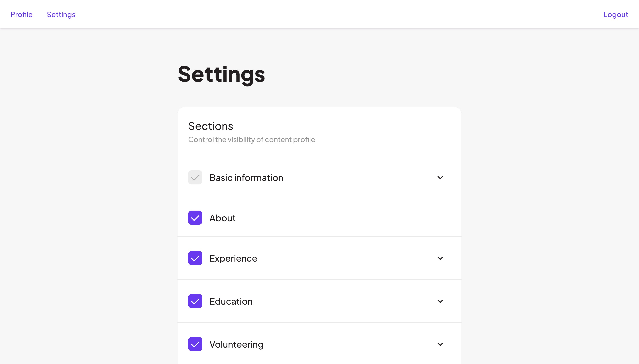Click the Education section label
639x364 pixels.
tap(231, 301)
